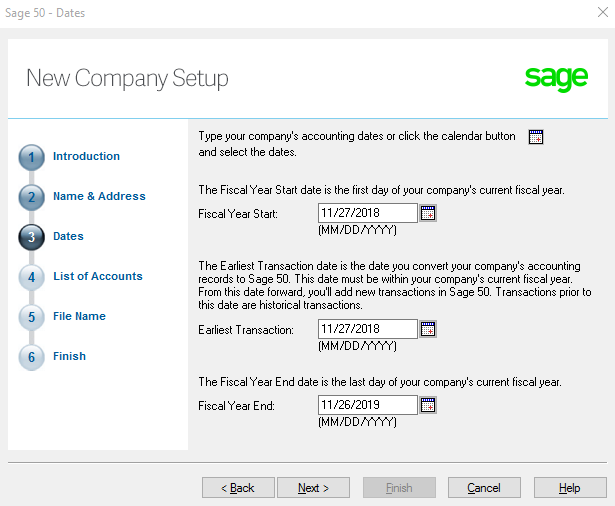Click step 6 circle icon
Image resolution: width=615 pixels, height=506 pixels.
[31, 357]
